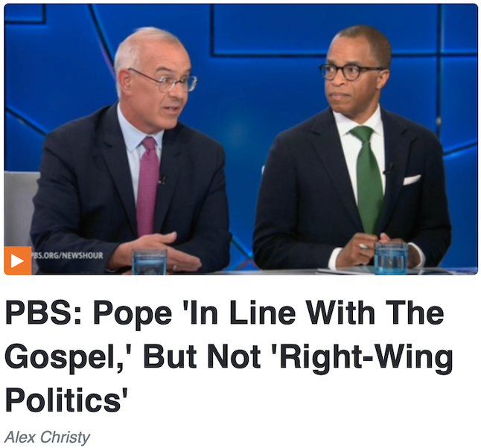481x448 pixels.
Task: Click the orange play button icon
Action: [x=17, y=260]
